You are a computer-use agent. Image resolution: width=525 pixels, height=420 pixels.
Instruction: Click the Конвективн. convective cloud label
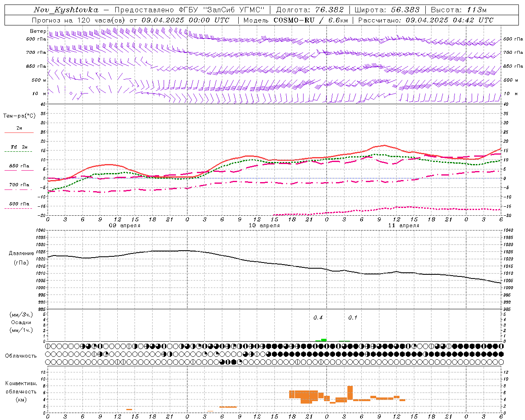pos(21,383)
